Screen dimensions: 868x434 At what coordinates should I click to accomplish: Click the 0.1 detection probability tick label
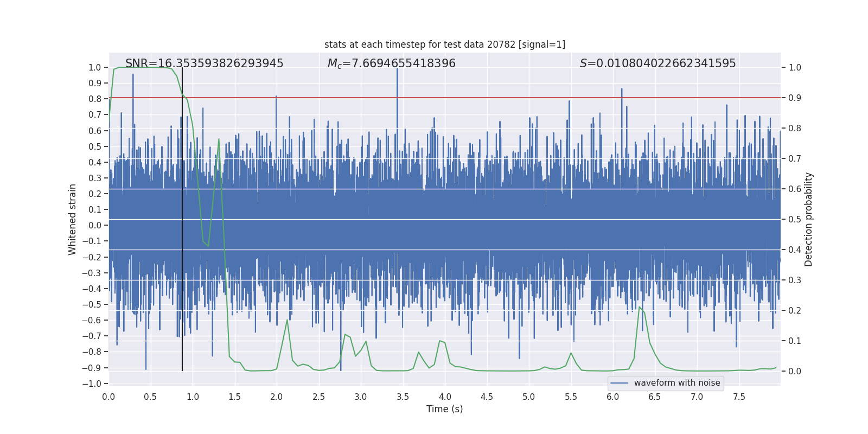point(795,341)
